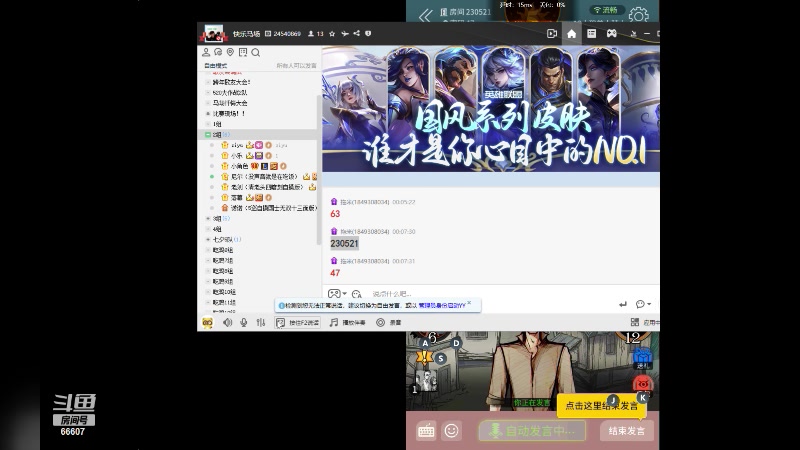
Task: Open the user profile icon above channel list
Action: pos(206,52)
